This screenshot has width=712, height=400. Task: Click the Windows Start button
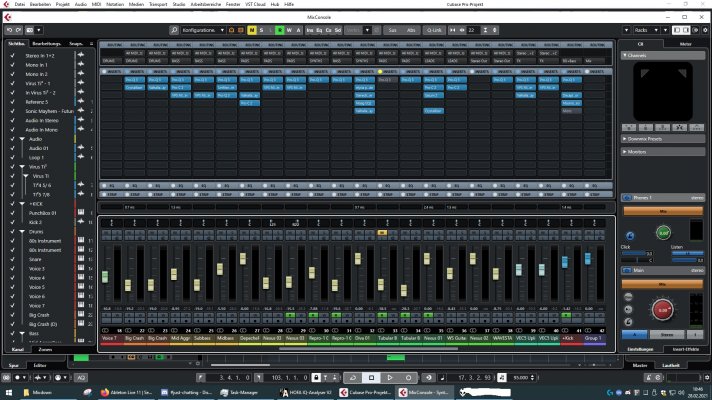pyautogui.click(x=8, y=392)
